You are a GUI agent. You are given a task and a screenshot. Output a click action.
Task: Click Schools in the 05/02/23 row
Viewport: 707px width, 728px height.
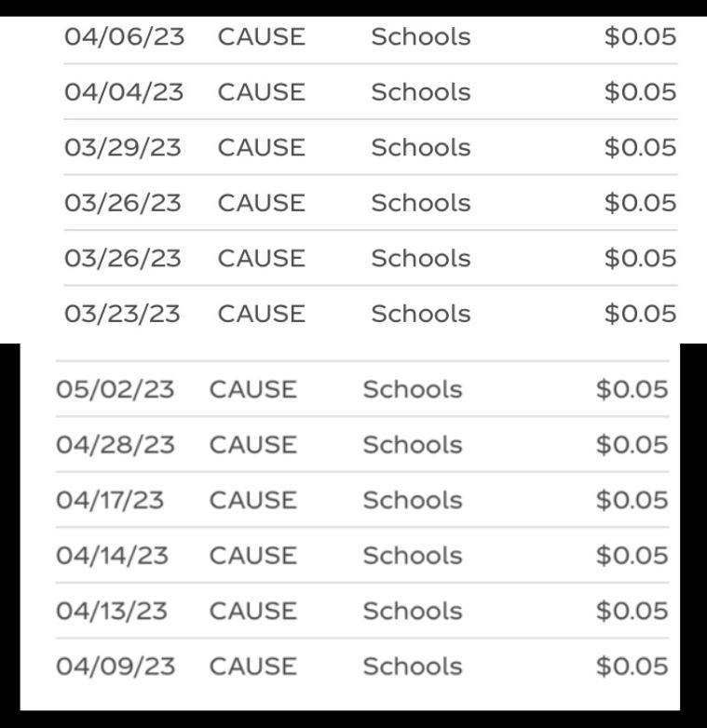(x=412, y=389)
